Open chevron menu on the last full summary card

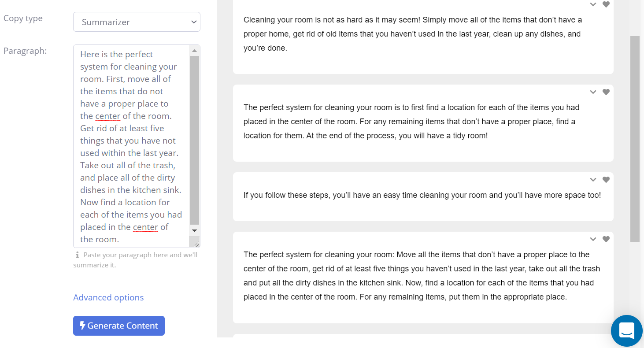click(x=593, y=239)
